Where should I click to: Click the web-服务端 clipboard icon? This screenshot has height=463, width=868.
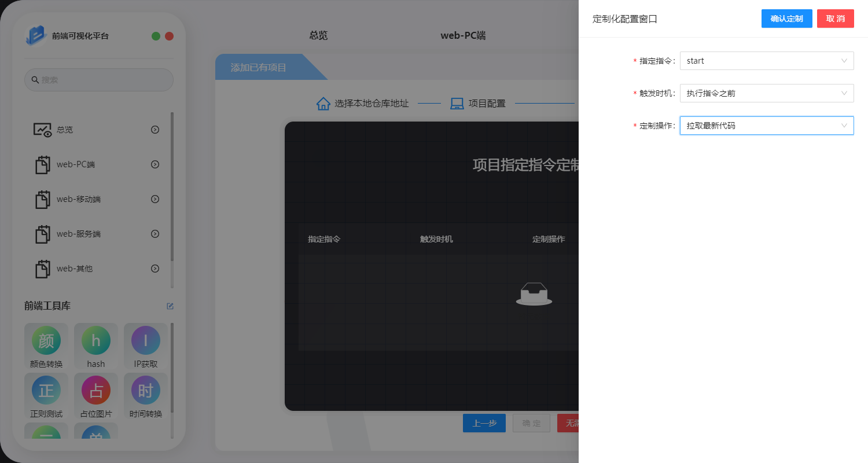click(x=42, y=234)
